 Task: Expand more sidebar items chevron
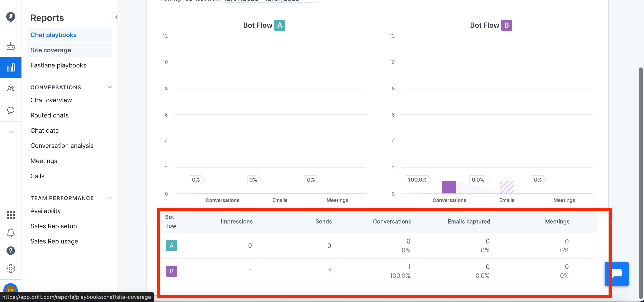pos(11,132)
